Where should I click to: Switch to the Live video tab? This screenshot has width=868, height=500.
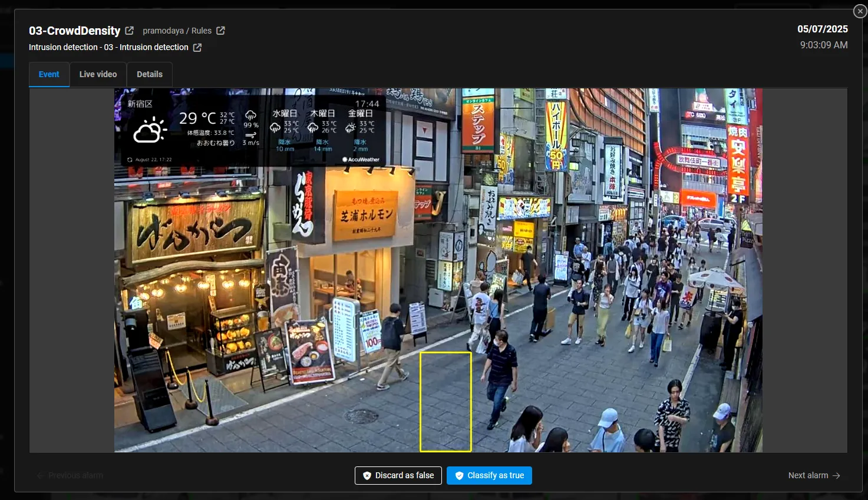click(x=98, y=74)
